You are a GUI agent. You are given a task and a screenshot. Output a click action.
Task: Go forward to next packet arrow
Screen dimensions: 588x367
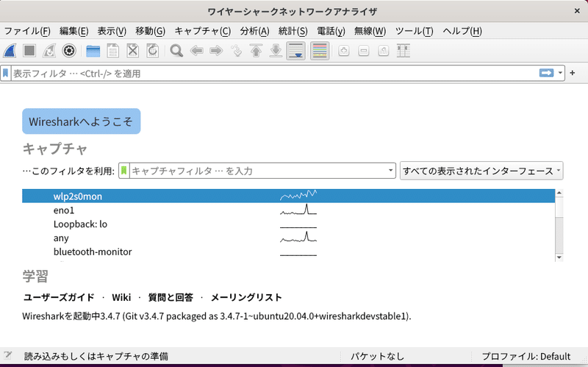click(216, 51)
